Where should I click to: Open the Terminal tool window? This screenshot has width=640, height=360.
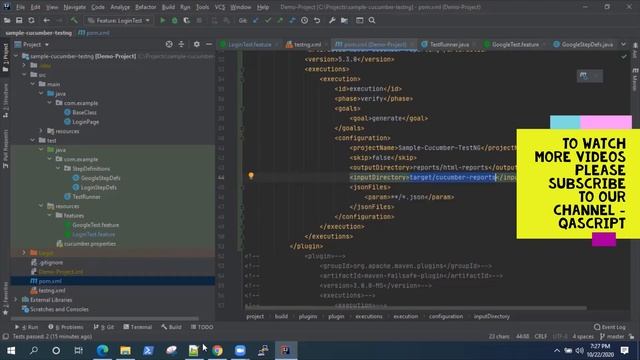pos(138,327)
